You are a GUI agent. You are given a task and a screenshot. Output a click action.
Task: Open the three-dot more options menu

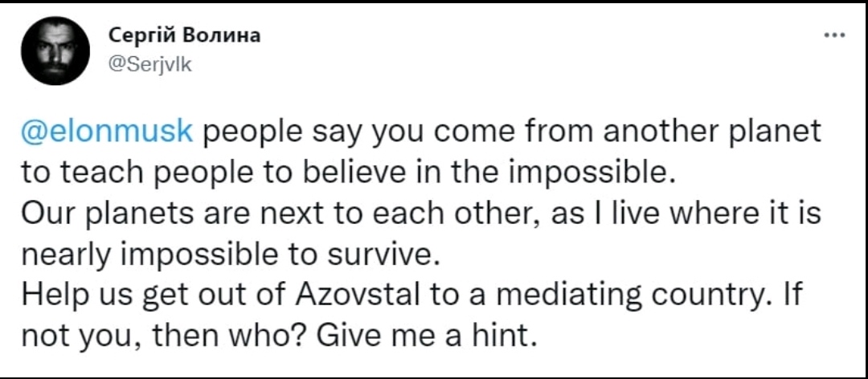pos(834,37)
